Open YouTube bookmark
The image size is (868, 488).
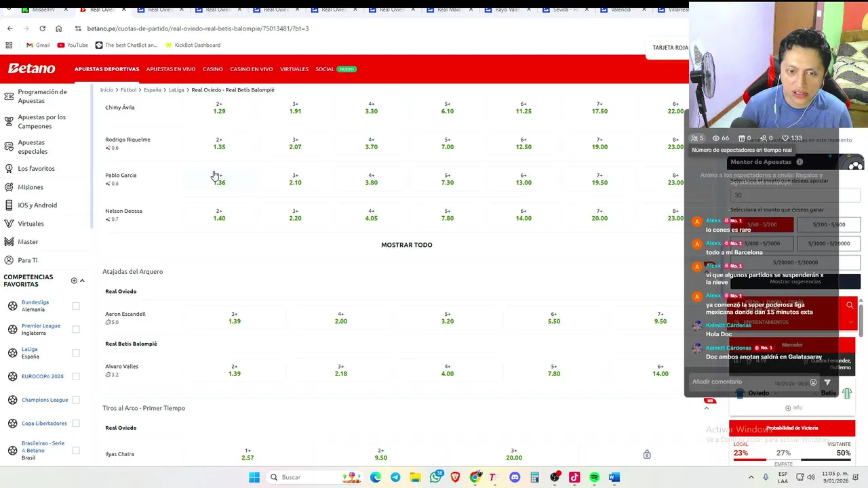(x=73, y=45)
